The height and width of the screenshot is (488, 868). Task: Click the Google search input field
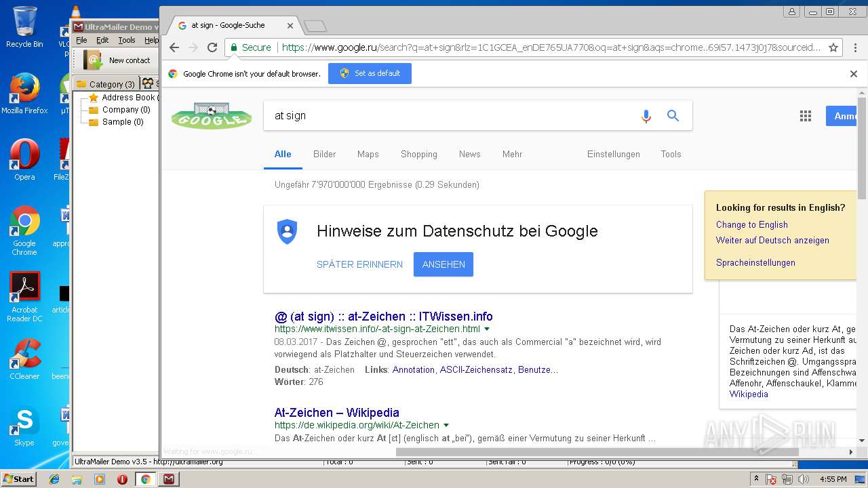[x=451, y=116]
